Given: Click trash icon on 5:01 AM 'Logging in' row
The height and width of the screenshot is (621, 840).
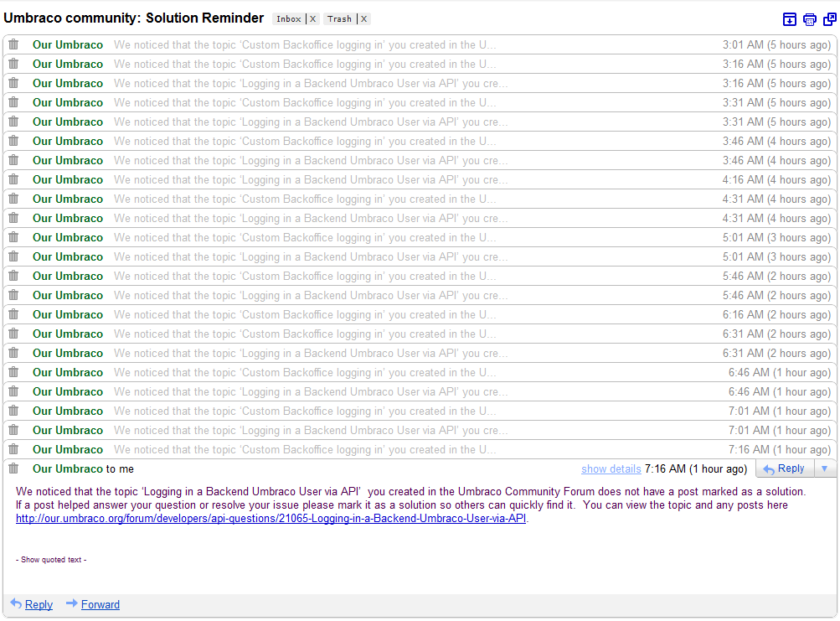Looking at the screenshot, I should [13, 257].
